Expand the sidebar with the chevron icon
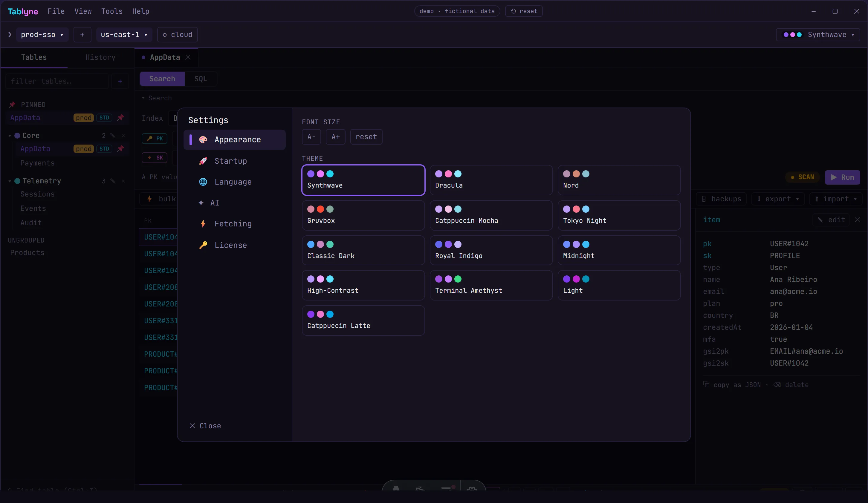The width and height of the screenshot is (868, 503). [10, 35]
